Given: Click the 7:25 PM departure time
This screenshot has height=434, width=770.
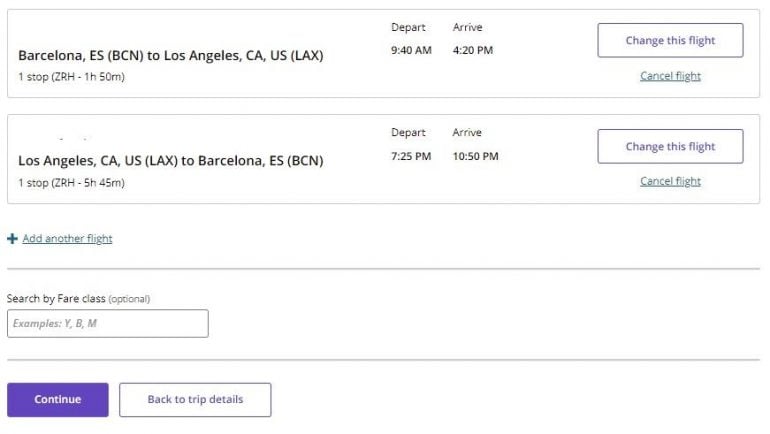Looking at the screenshot, I should coord(411,156).
